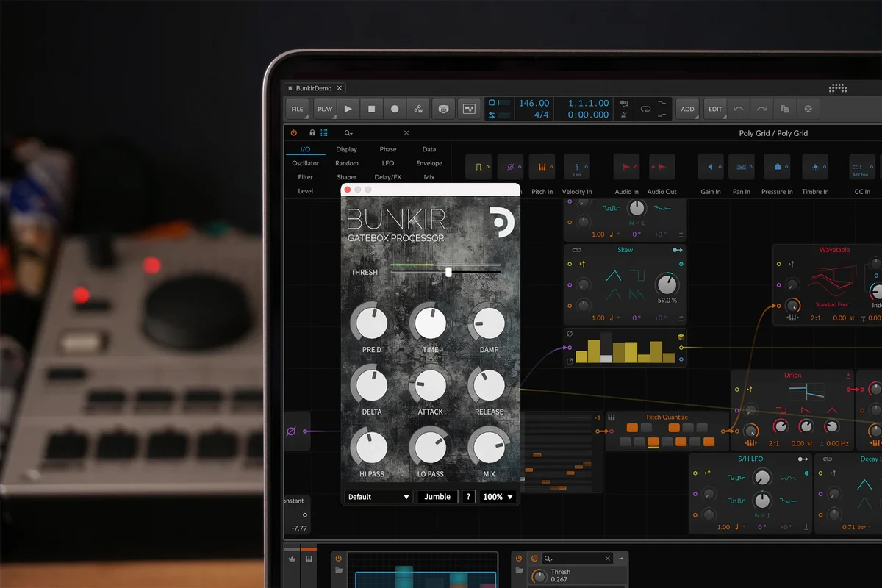Undo the last action with the undo arrow
Viewport: 882px width, 588px height.
(x=739, y=109)
